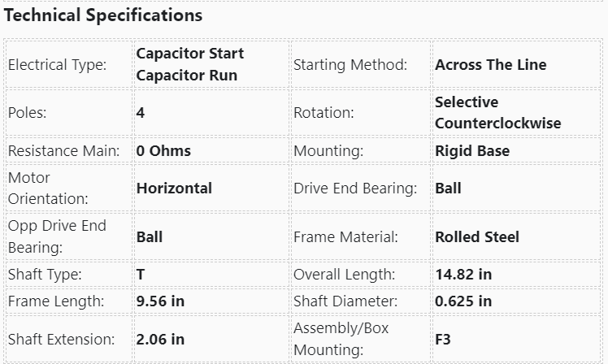Screen dimensions: 608x364
Task: Click the 14.82 in overall length value
Action: pyautogui.click(x=463, y=275)
